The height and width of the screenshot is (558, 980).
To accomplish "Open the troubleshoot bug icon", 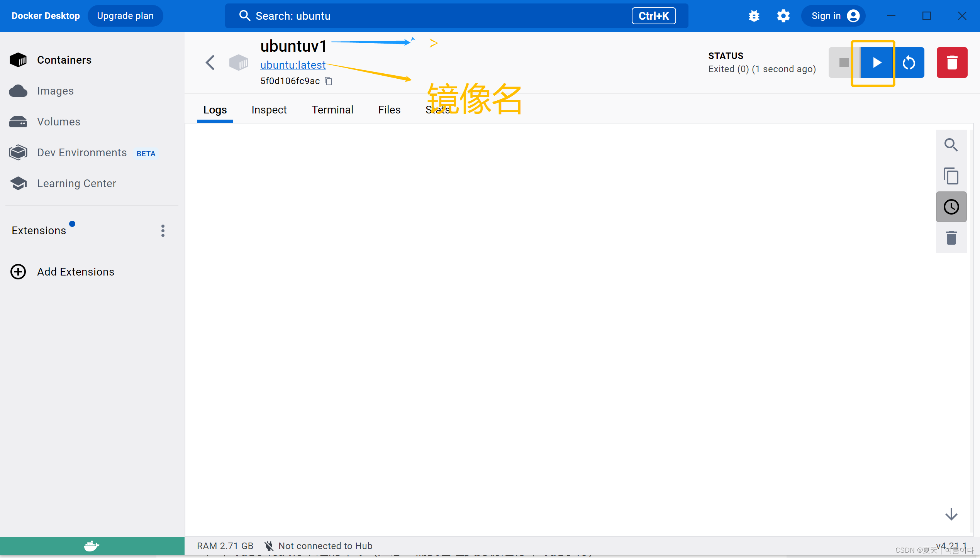I will tap(754, 16).
